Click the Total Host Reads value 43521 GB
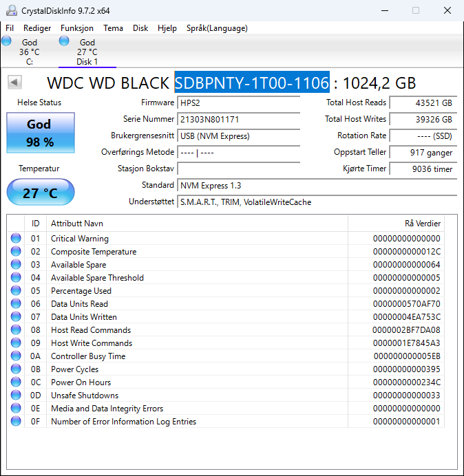Image resolution: width=464 pixels, height=476 pixels. tap(423, 103)
